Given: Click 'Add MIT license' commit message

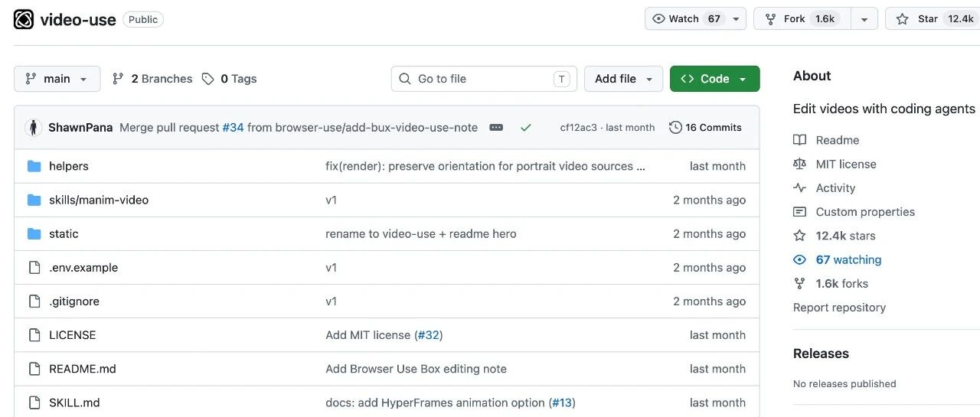Looking at the screenshot, I should [x=368, y=335].
